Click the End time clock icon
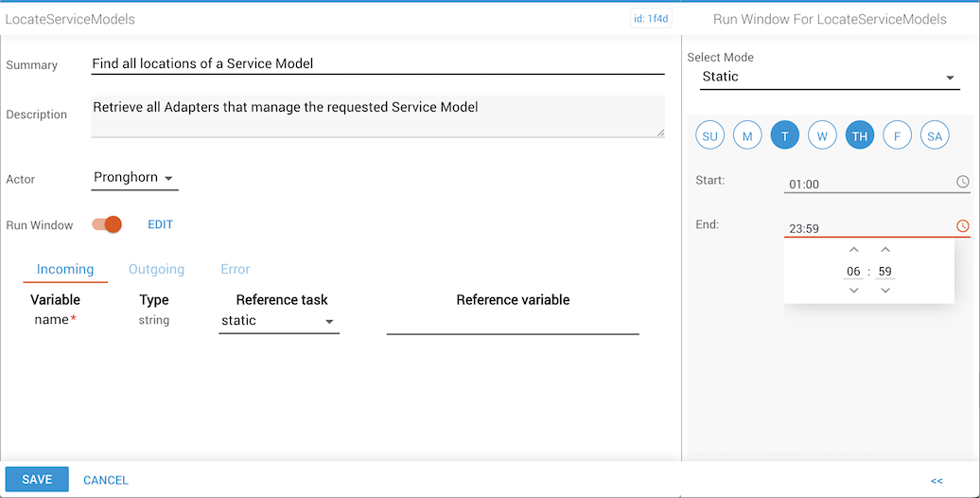The width and height of the screenshot is (980, 498). [x=963, y=226]
